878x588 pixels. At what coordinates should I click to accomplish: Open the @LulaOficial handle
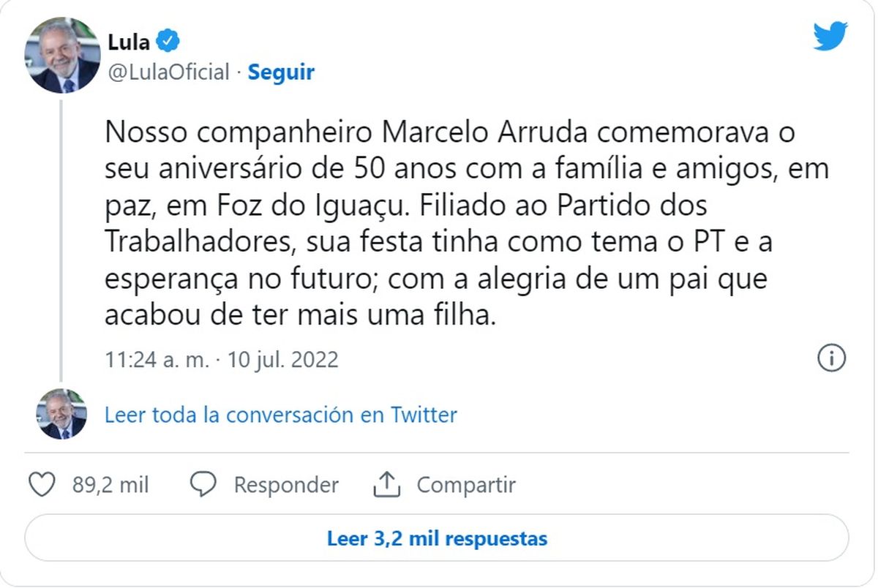pos(168,72)
